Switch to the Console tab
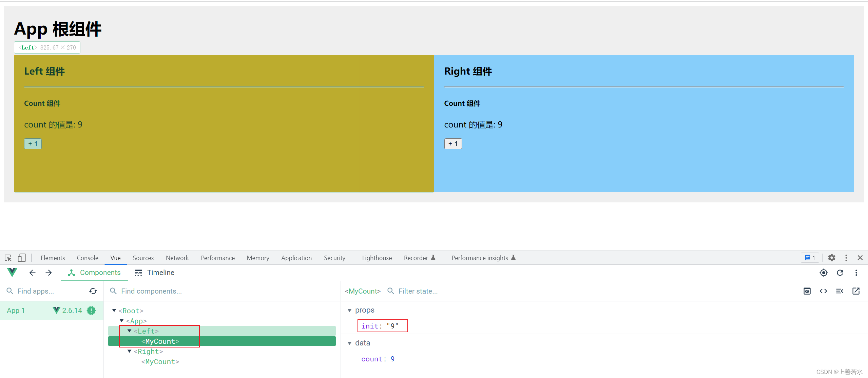868x378 pixels. (x=88, y=258)
